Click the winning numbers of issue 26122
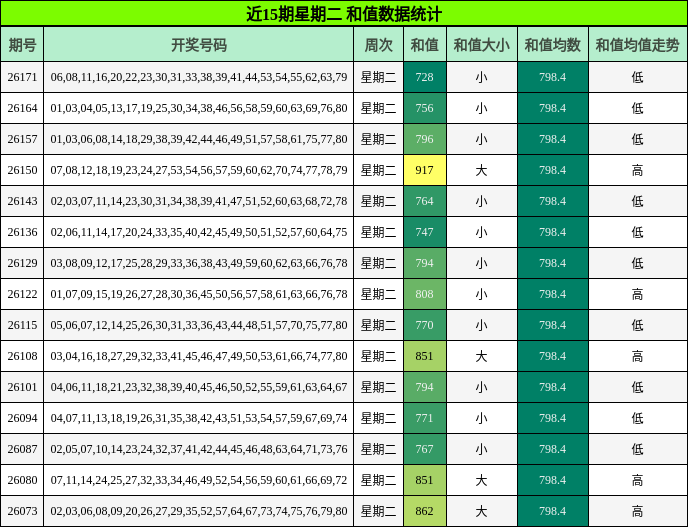 pos(199,294)
